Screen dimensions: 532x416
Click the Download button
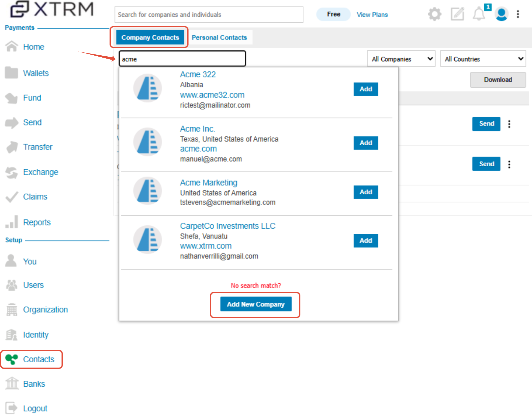498,80
